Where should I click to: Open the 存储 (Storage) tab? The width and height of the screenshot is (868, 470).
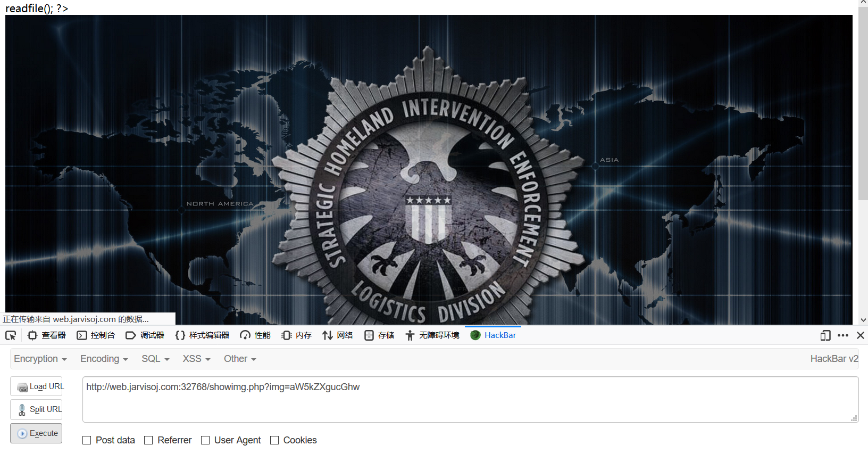(x=379, y=335)
